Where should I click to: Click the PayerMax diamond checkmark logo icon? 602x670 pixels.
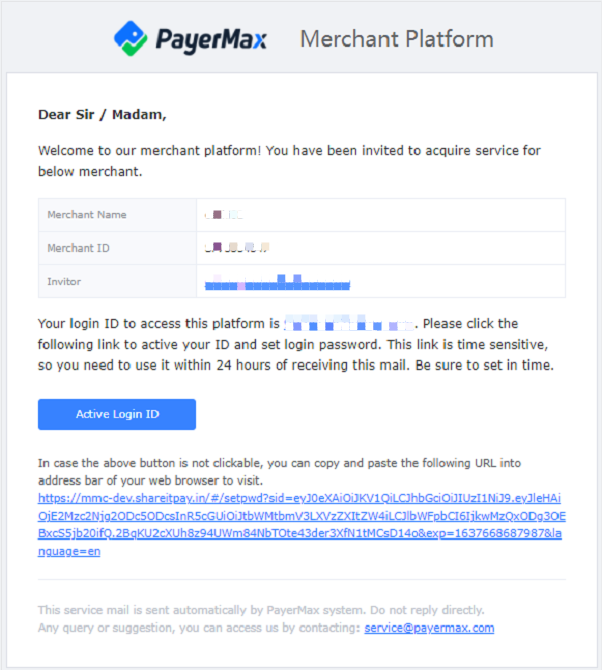(130, 38)
